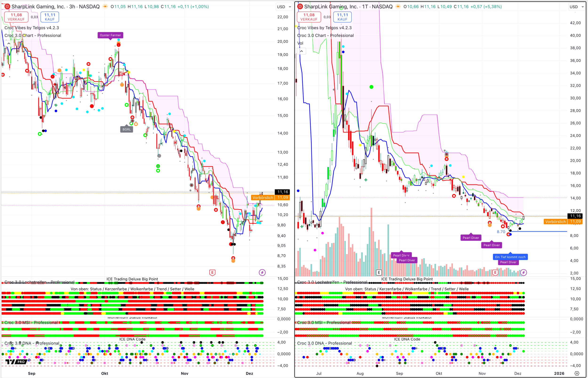The width and height of the screenshot is (588, 378).
Task: Select the Croc Vibes by Telgos indicator on the 3h chart
Action: 32,28
